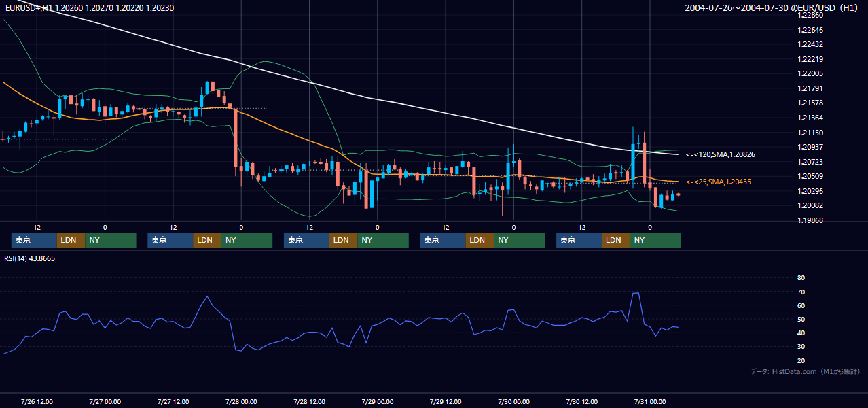Image resolution: width=868 pixels, height=408 pixels.
Task: Click the <-<120,SMA,1.20826 label
Action: (720, 155)
